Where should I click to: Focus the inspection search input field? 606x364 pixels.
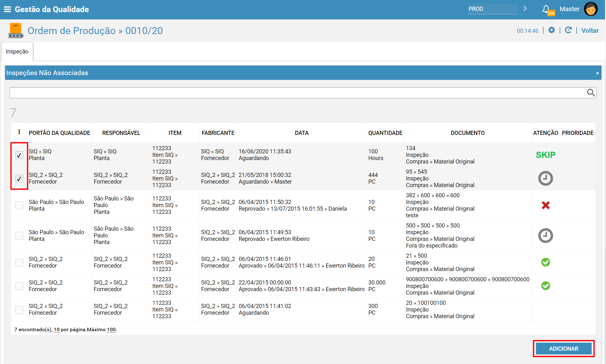click(x=298, y=93)
